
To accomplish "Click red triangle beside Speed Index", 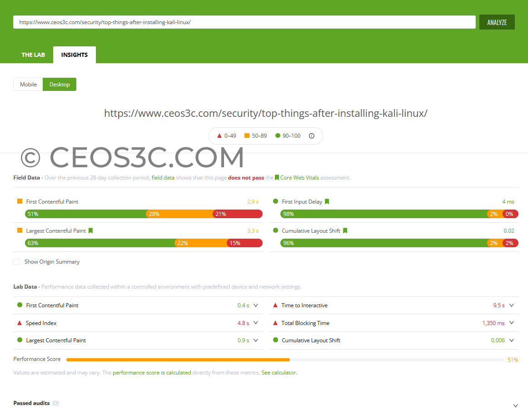I will click(x=20, y=323).
